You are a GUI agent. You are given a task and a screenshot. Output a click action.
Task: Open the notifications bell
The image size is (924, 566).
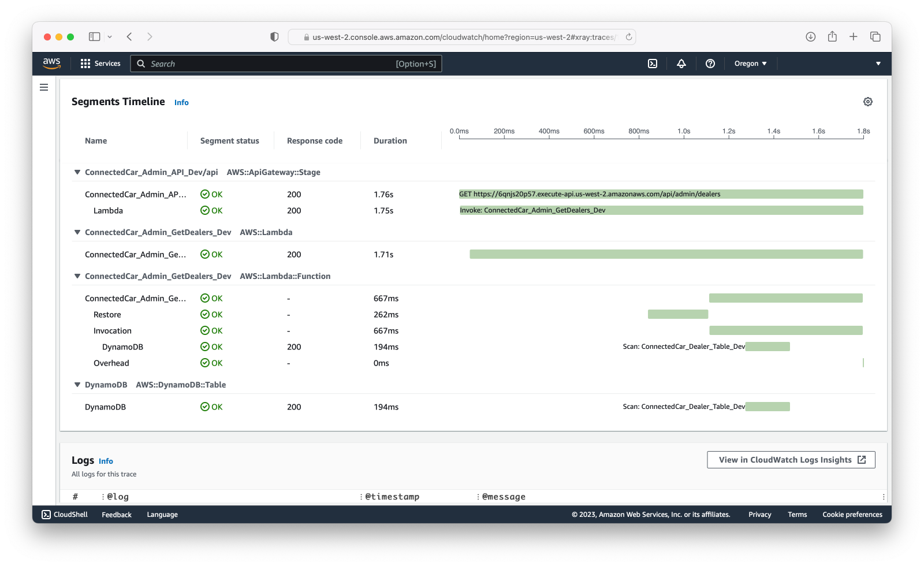(681, 64)
